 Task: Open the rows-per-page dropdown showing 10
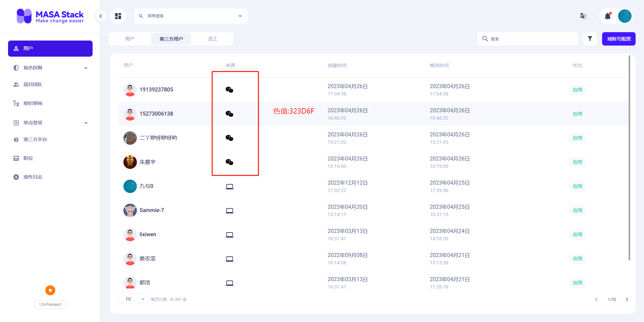click(133, 299)
